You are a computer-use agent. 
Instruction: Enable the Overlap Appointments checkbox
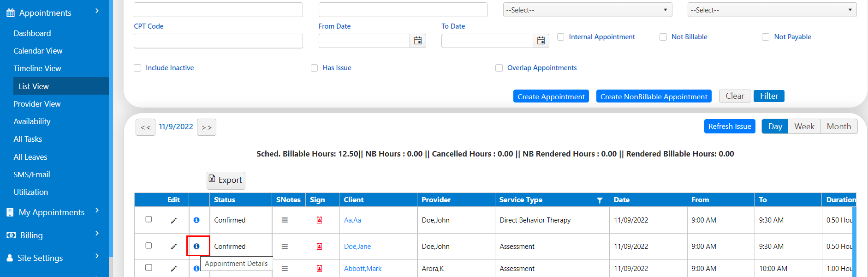pyautogui.click(x=499, y=68)
